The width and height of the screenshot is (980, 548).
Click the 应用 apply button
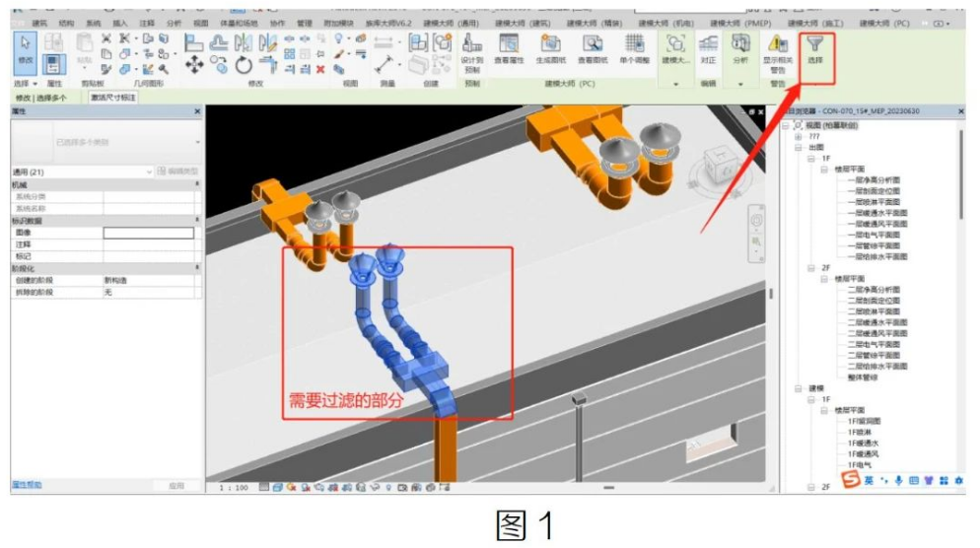(x=176, y=486)
